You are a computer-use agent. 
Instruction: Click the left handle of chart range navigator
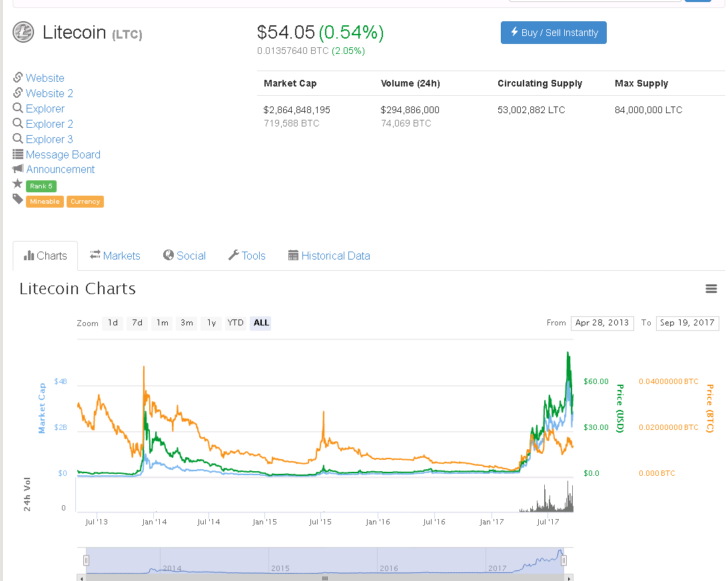pos(86,560)
